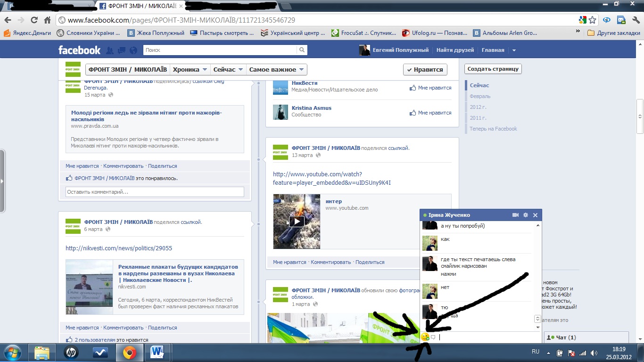Toggle the Нравится page like button
The width and height of the screenshot is (644, 362).
coord(425,69)
